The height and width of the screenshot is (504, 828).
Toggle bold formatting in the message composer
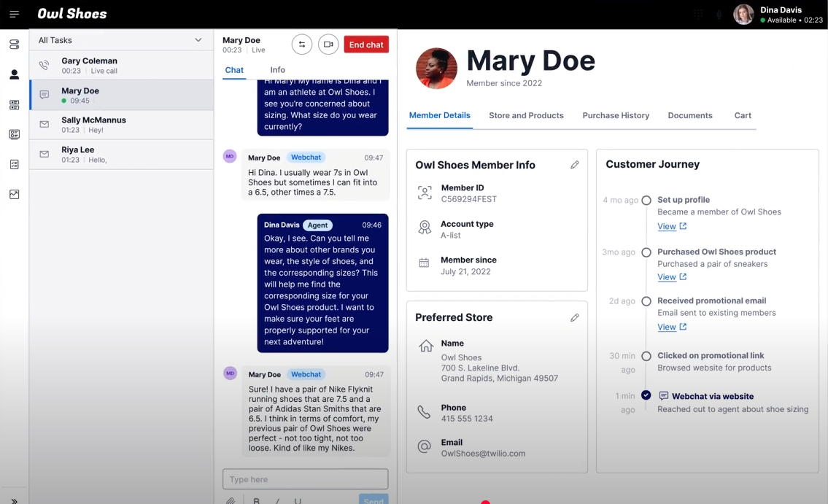[256, 501]
